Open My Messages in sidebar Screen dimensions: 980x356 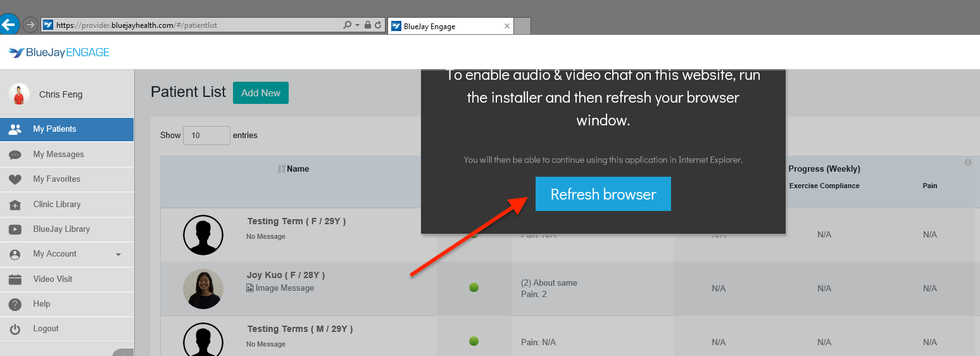(x=66, y=155)
